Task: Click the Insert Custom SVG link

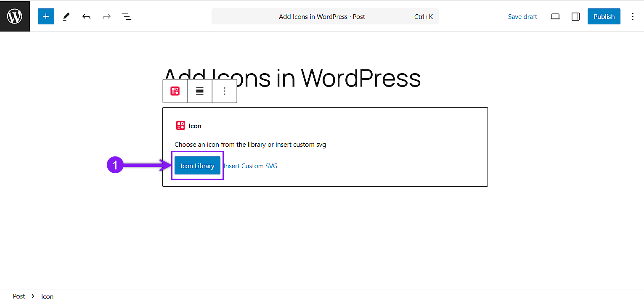Action: click(x=250, y=166)
